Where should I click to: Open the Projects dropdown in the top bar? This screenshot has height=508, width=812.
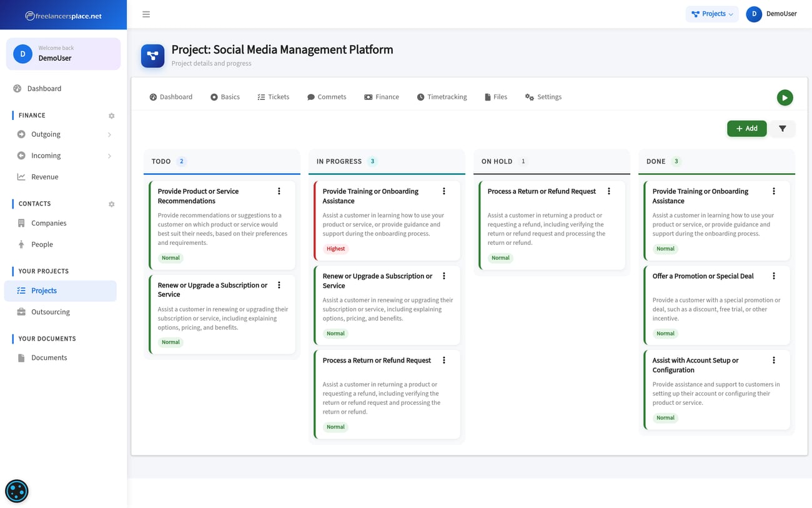pos(712,14)
